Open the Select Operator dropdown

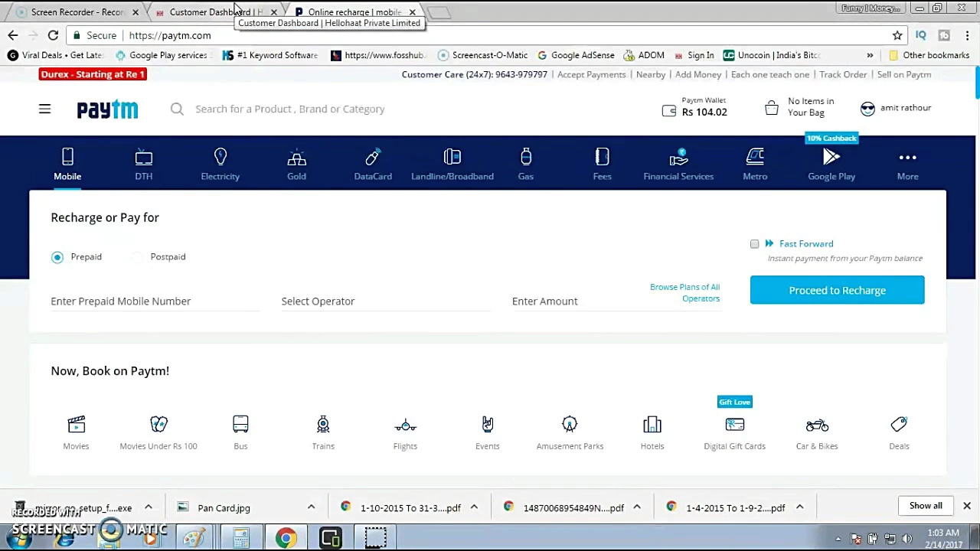tap(385, 301)
